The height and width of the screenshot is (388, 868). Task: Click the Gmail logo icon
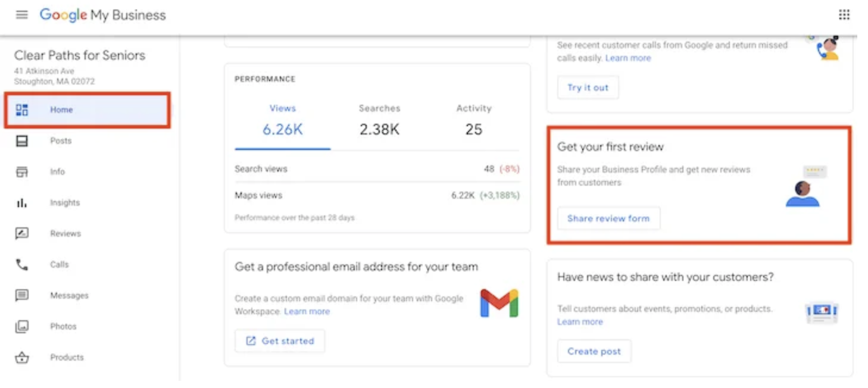[x=499, y=303]
